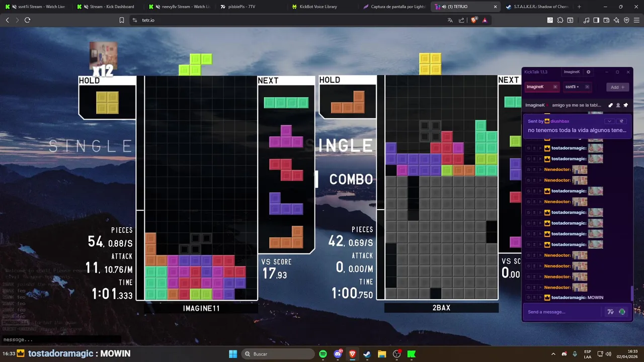Screen dimensions: 644x362
Task: Reload the tetr.io page
Action: 27,20
